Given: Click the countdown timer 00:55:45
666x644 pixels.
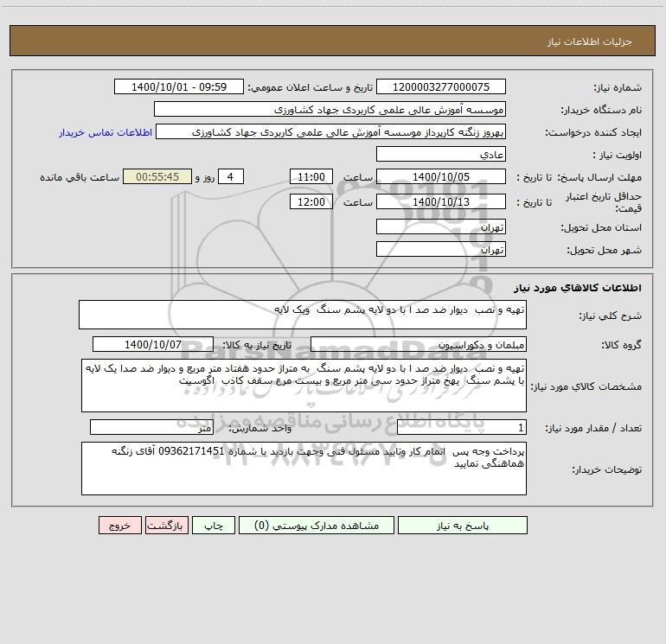Looking at the screenshot, I should point(157,176).
